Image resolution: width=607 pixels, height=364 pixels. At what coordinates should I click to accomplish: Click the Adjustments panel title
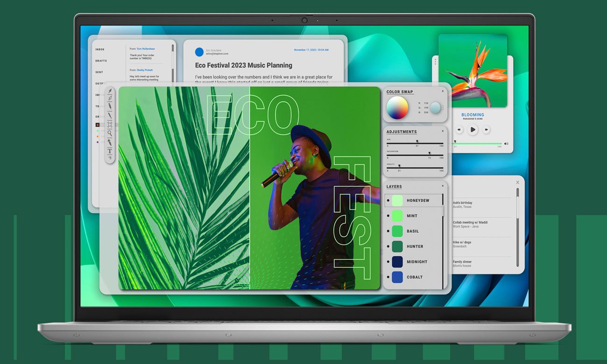point(402,132)
